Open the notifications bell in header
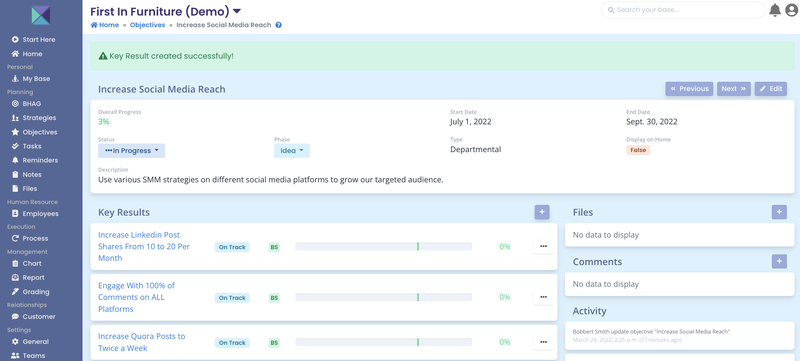 point(774,10)
